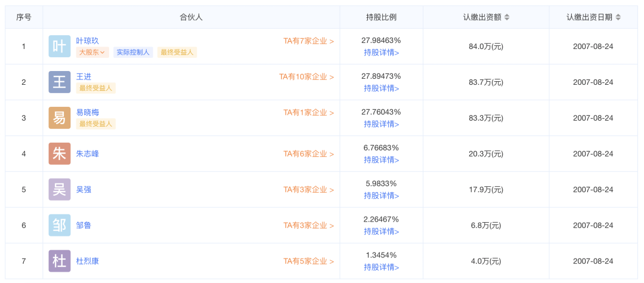Open partner link 朱志峰
The image size is (644, 283).
(88, 154)
